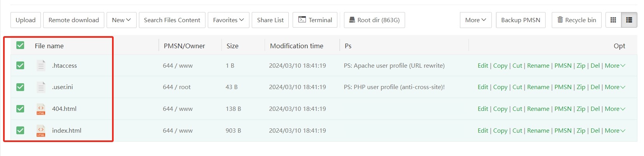The image size is (644, 156).
Task: Click the 404.html file icon
Action: (41, 109)
